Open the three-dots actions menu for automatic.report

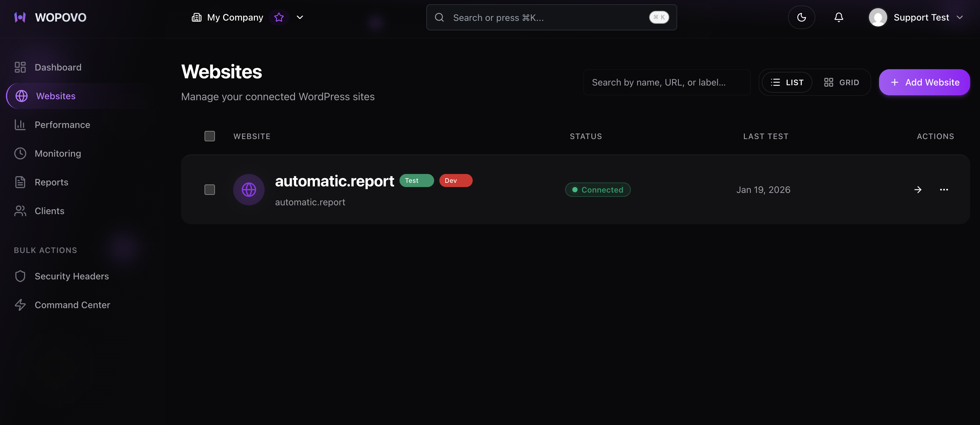[x=944, y=190]
